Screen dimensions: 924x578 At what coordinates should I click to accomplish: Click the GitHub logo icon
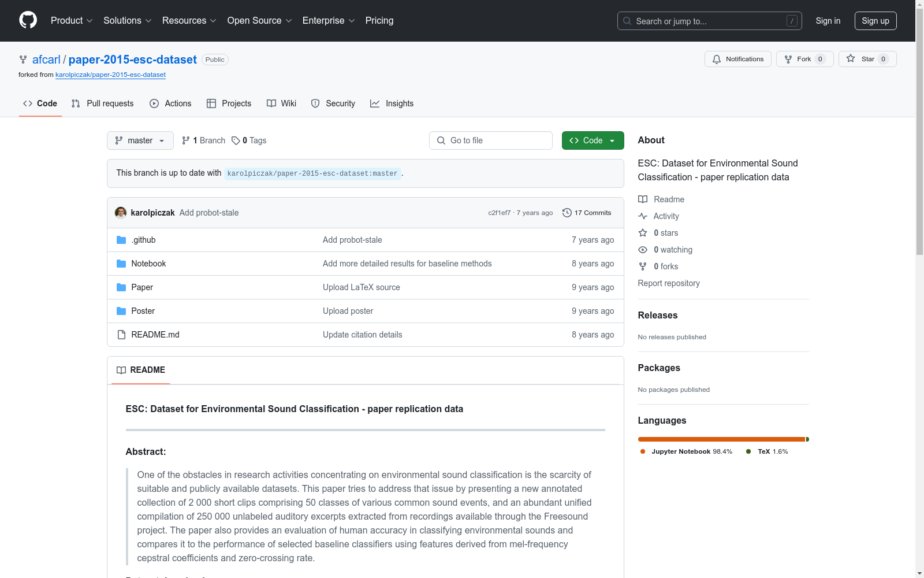pos(28,20)
